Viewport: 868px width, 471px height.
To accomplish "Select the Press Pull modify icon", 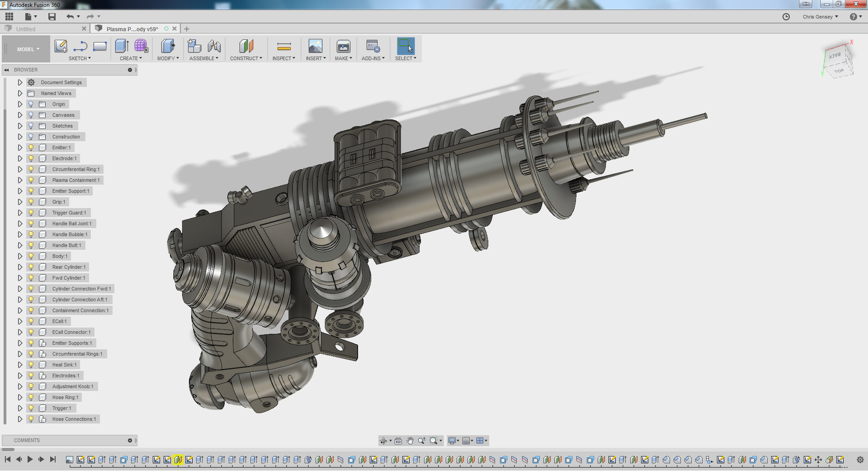I will pos(168,46).
